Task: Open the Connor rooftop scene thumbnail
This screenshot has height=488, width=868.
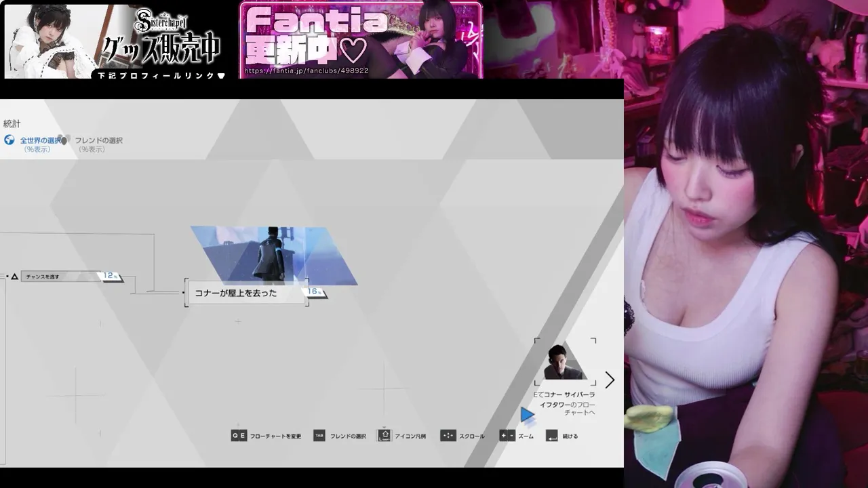Action: [274, 256]
